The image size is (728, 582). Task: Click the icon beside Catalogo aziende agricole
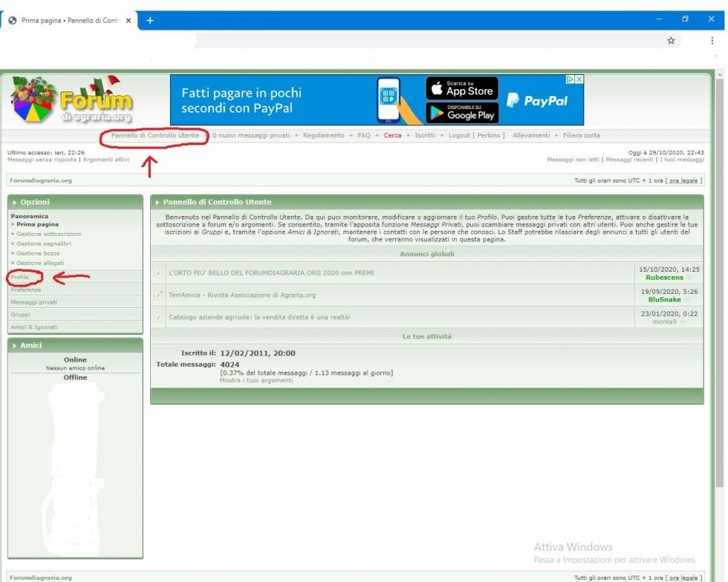[x=158, y=318]
